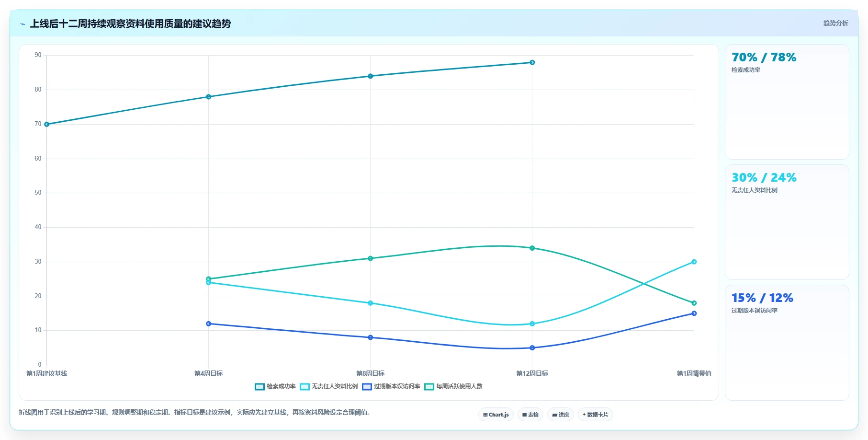This screenshot has height=440, width=868.
Task: Select 每周活跃使用人数 point at 第8周目标
Action: (x=371, y=258)
